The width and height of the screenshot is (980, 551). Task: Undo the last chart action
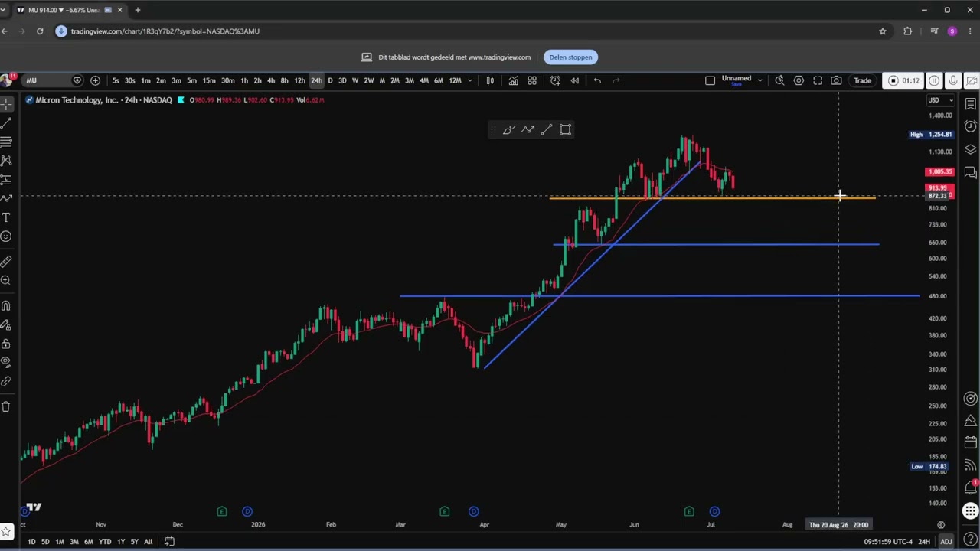point(597,80)
